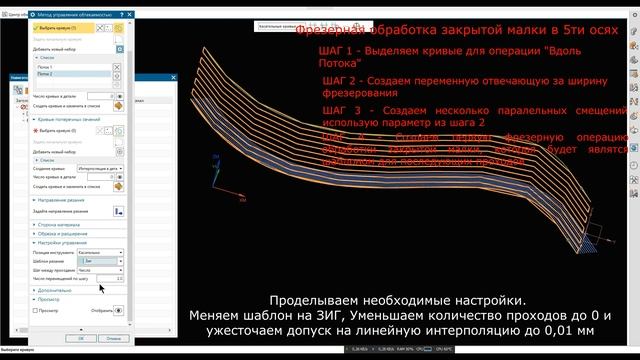Click the dotted-box icon beside 'Выбрать кривую (0)'
640x360 pixels.
pyautogui.click(x=108, y=131)
